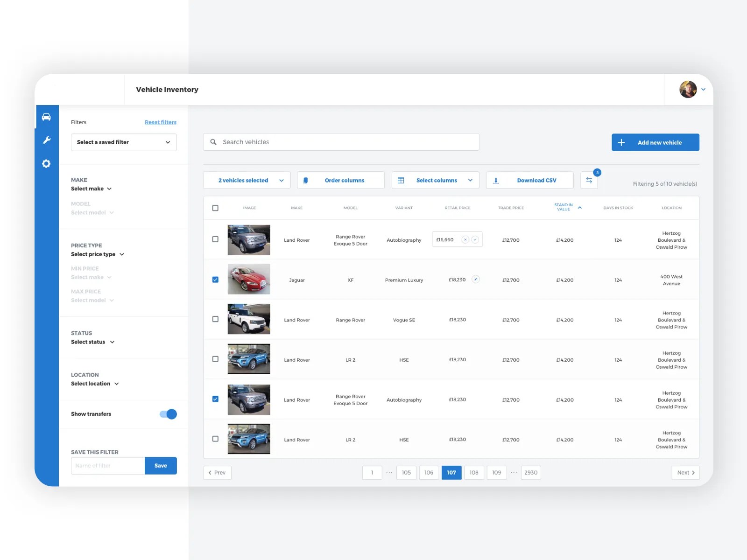Uncheck the Jaguar XF row checkbox
The height and width of the screenshot is (560, 747).
tap(215, 280)
